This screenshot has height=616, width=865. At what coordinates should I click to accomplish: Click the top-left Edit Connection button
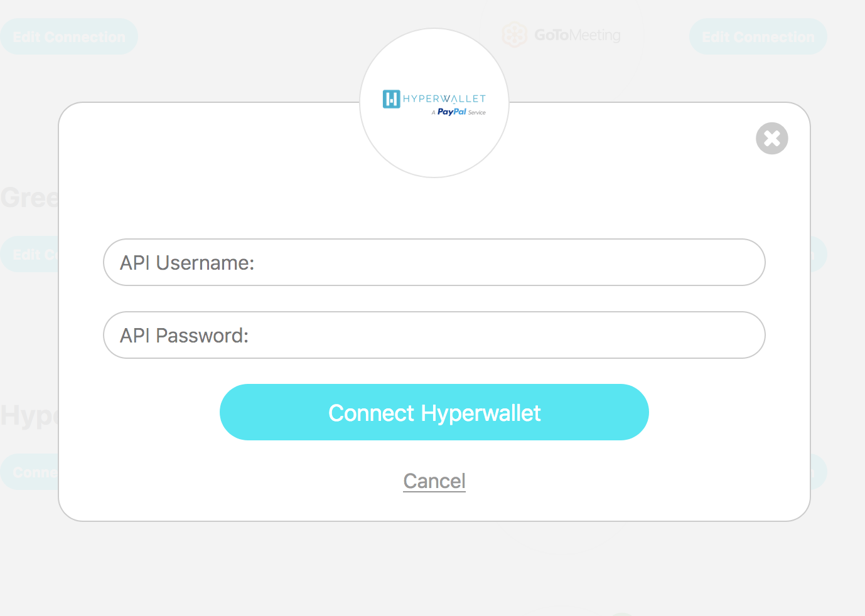click(68, 36)
